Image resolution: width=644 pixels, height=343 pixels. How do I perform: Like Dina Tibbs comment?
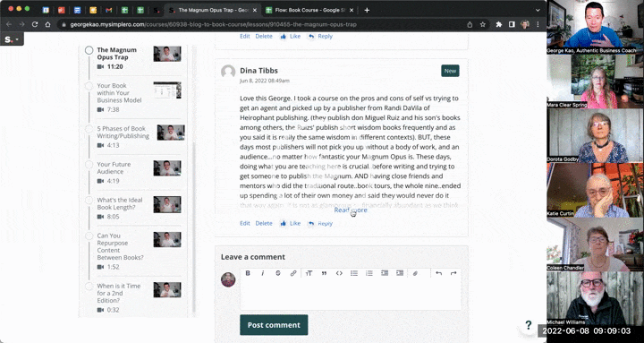pyautogui.click(x=291, y=223)
